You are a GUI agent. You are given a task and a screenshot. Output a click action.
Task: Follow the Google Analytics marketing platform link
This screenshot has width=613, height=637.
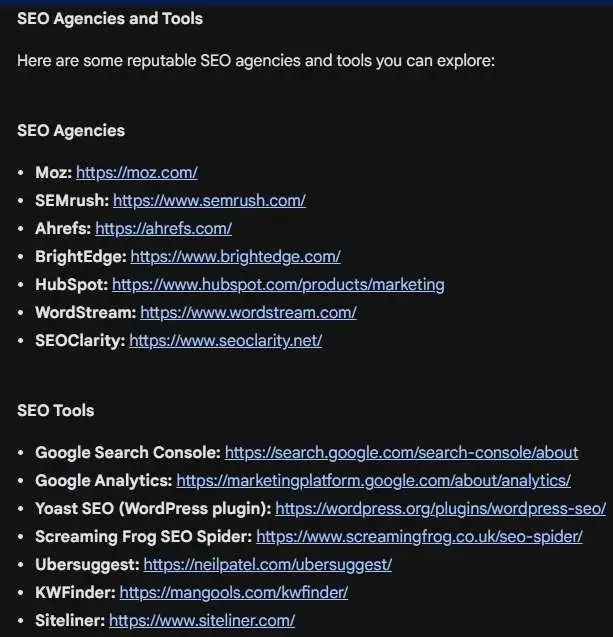[x=373, y=481]
